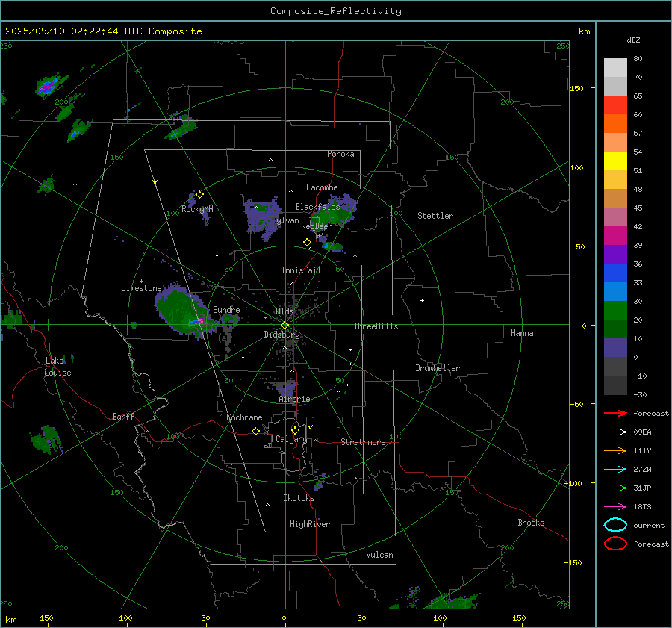This screenshot has width=672, height=628.
Task: Click the Lake Louise label
Action: 57,367
